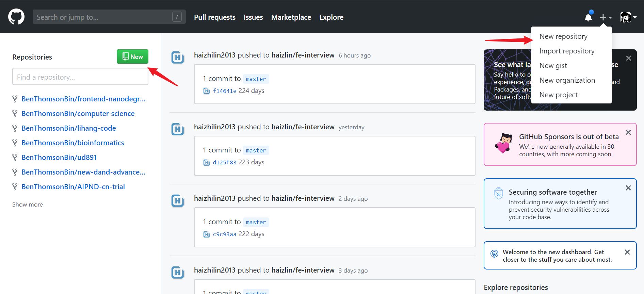Open BenThomsonBin/ud891 repository

pyautogui.click(x=59, y=158)
